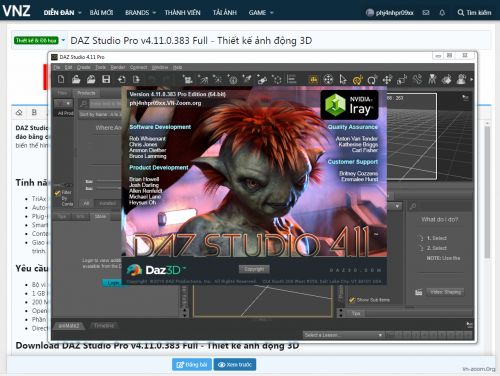Click the Merge File open-folder icon

91,79
